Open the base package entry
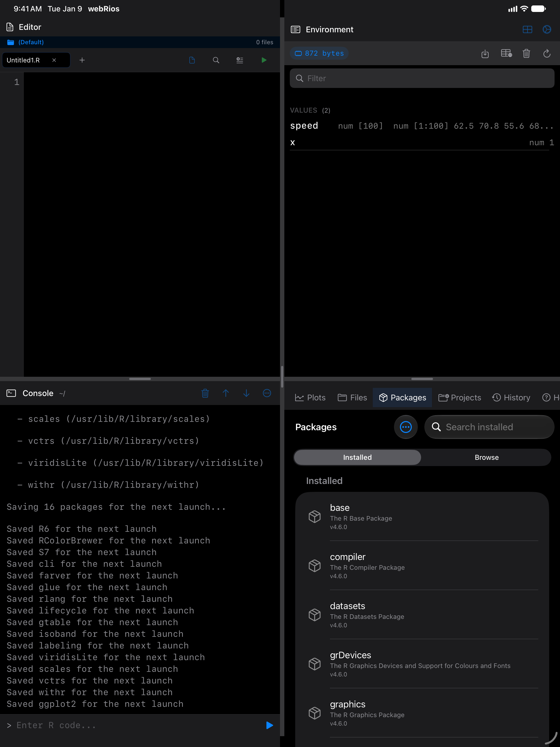560x747 pixels. pos(422,517)
